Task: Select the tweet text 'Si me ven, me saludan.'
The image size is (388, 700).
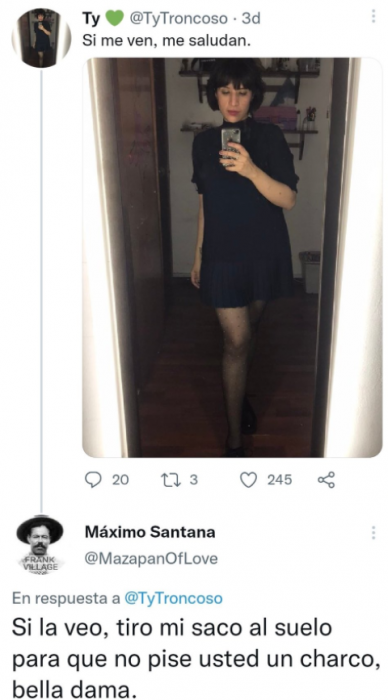Action: (x=167, y=42)
